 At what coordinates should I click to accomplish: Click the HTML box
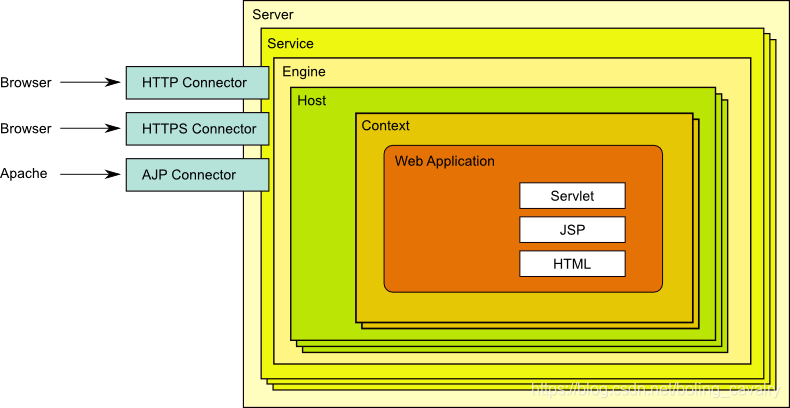pos(572,263)
